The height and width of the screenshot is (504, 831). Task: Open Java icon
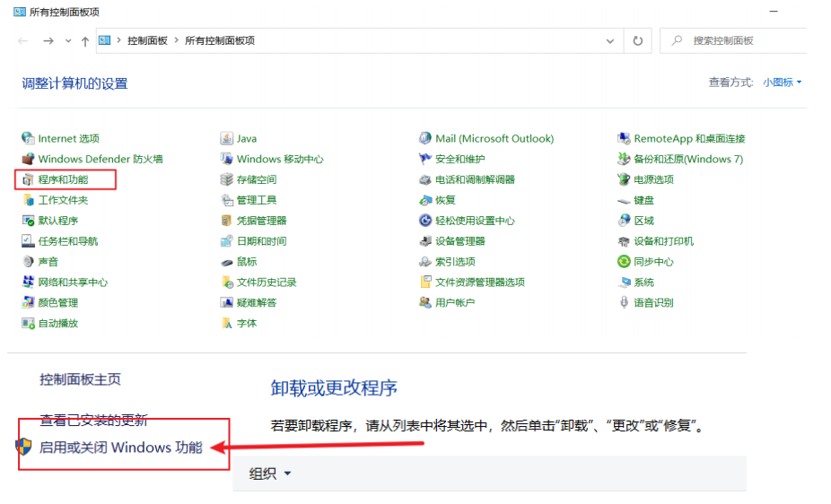coord(227,139)
